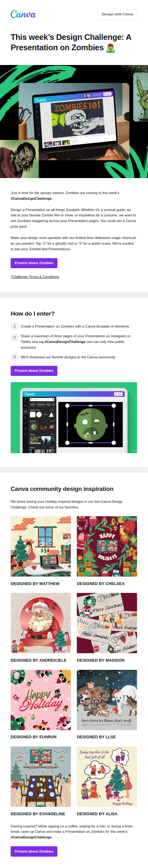Click 'Create a Presentation on Zombies' step text
The height and width of the screenshot is (868, 148).
(75, 327)
